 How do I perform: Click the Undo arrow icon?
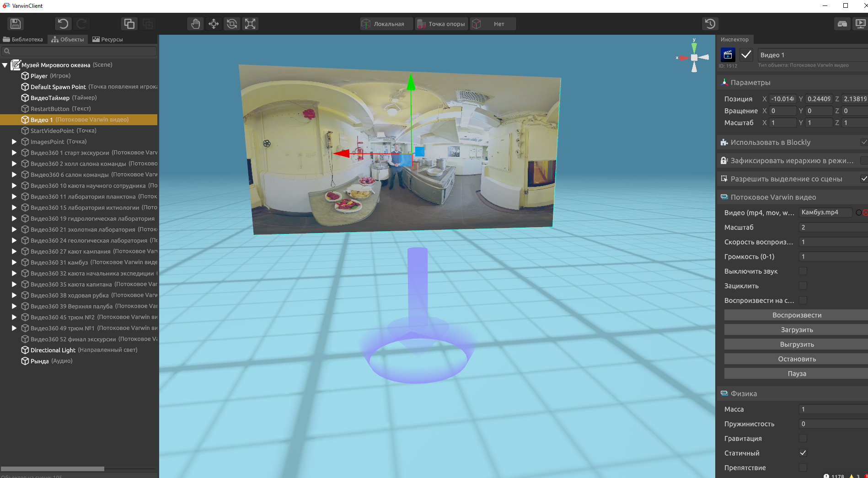coord(63,24)
